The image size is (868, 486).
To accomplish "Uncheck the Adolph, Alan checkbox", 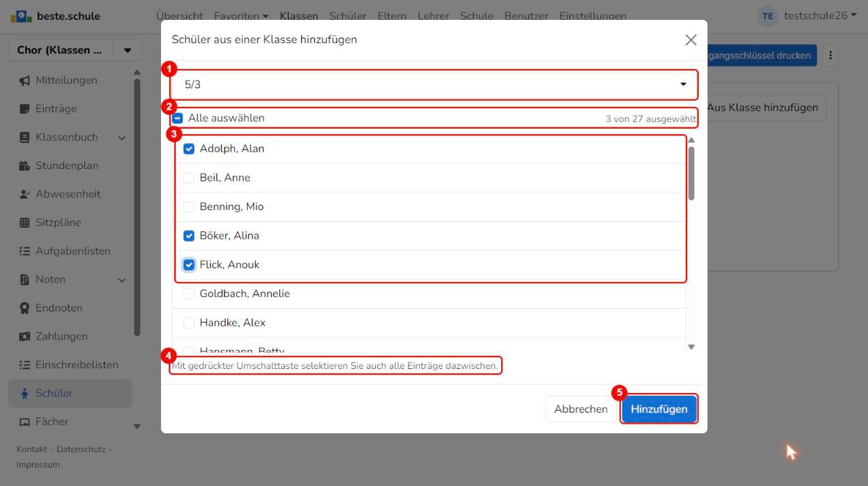I will [x=190, y=149].
